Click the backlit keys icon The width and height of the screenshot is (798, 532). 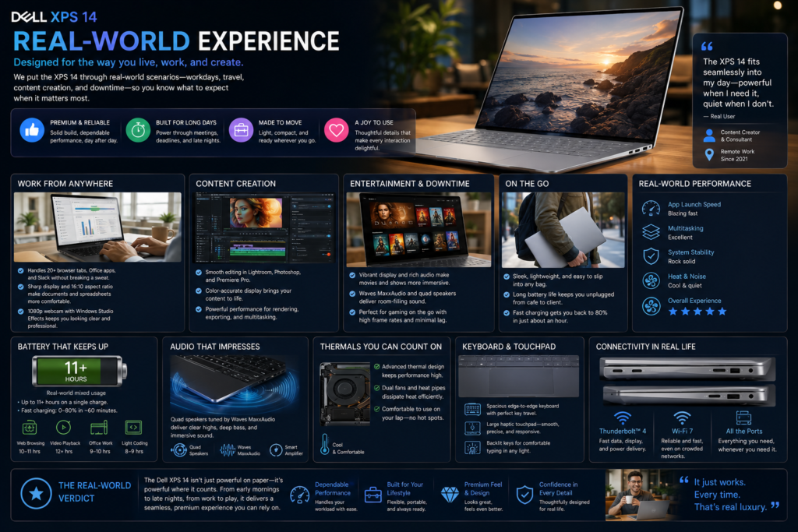pos(472,448)
